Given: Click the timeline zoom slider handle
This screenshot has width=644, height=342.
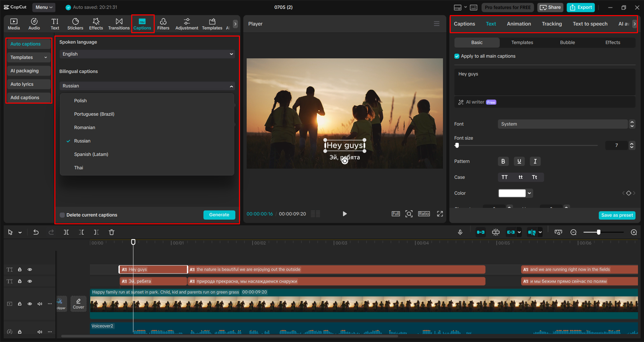Looking at the screenshot, I should tap(598, 232).
